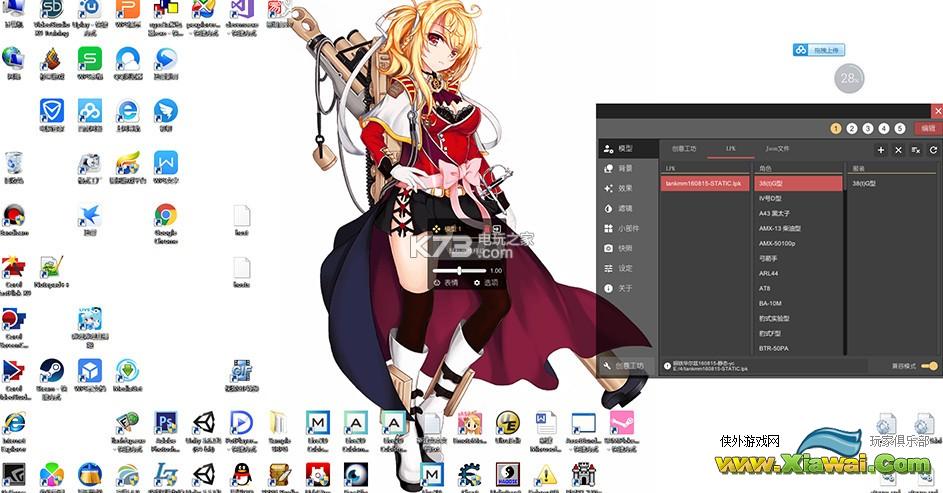Click the 拖拽上传 cloud upload button

(819, 50)
